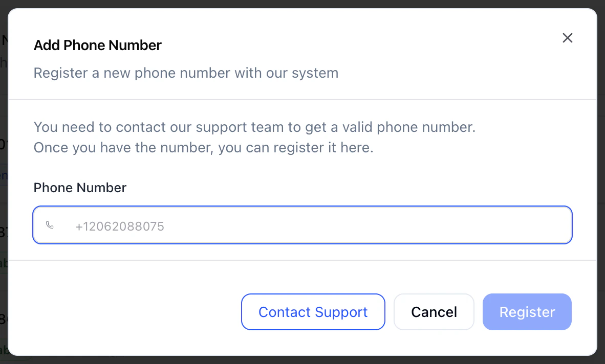Viewport: 605px width, 364px height.
Task: Click the "Add Phone Number" dialog title
Action: [x=98, y=45]
